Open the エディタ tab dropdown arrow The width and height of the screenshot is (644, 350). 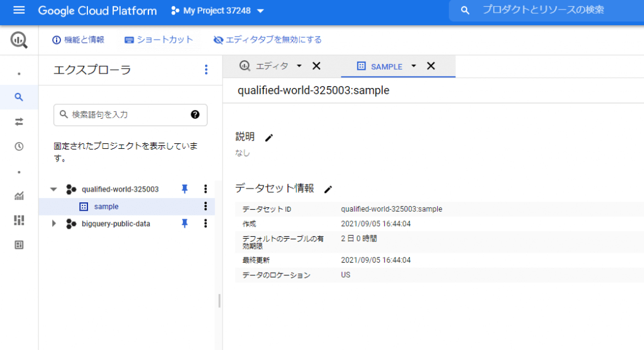coord(299,66)
